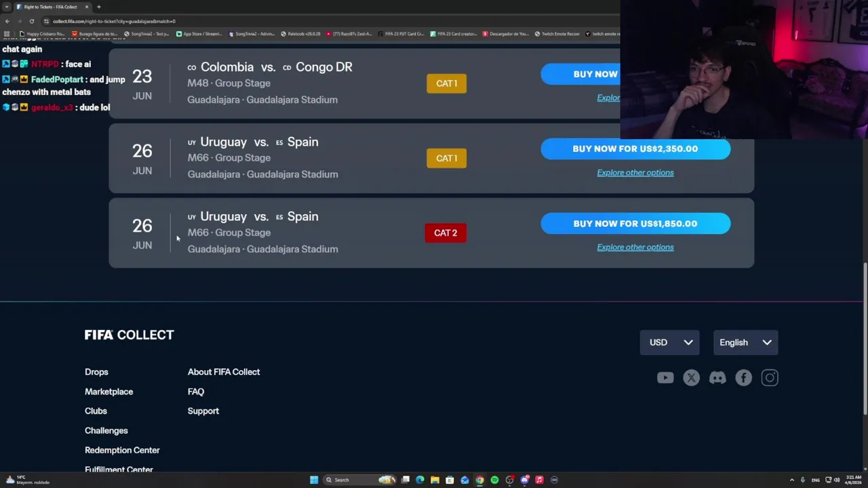The image size is (868, 488).
Task: Open the Support footer link
Action: [x=203, y=411]
